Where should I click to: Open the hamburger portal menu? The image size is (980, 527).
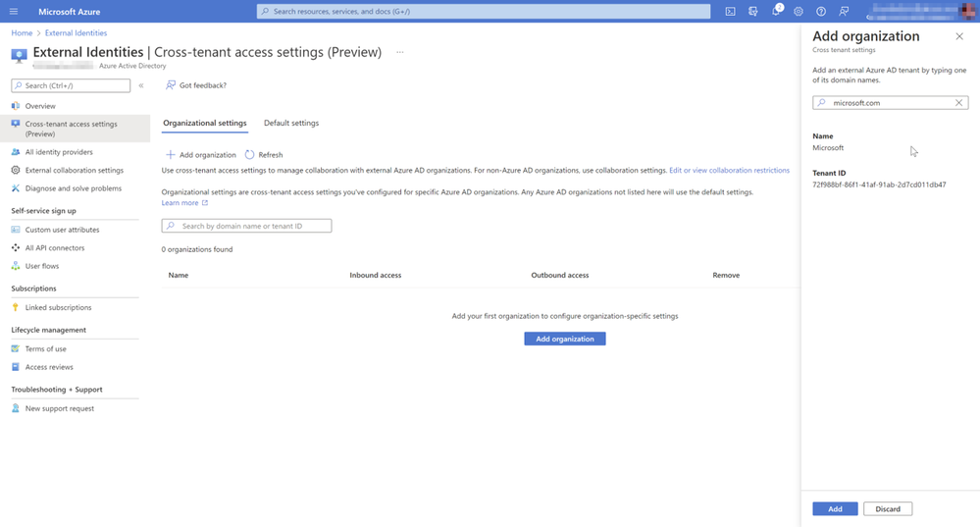14,11
